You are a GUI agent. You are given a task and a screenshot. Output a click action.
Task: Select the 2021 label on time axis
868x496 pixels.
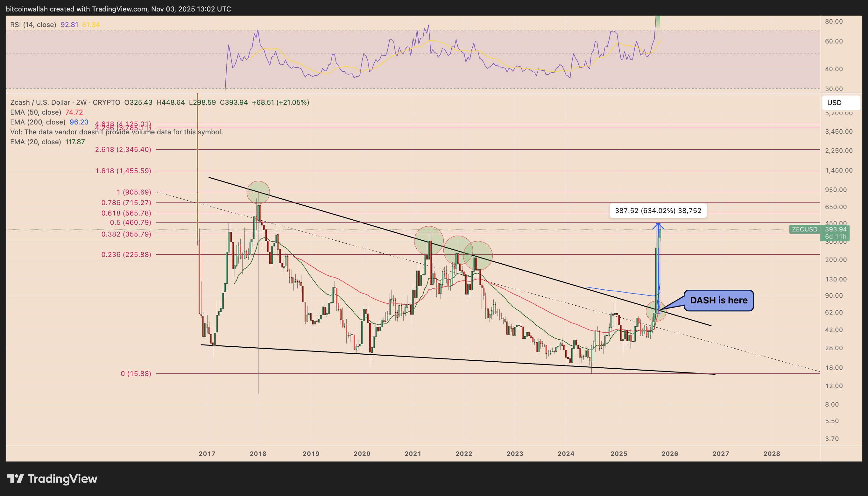(x=413, y=454)
